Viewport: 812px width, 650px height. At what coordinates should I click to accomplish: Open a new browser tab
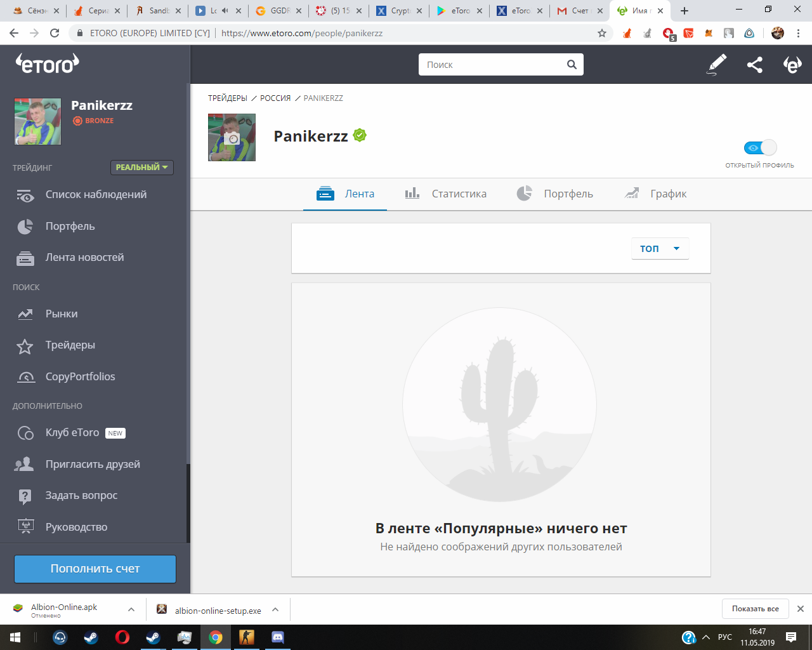click(x=684, y=11)
